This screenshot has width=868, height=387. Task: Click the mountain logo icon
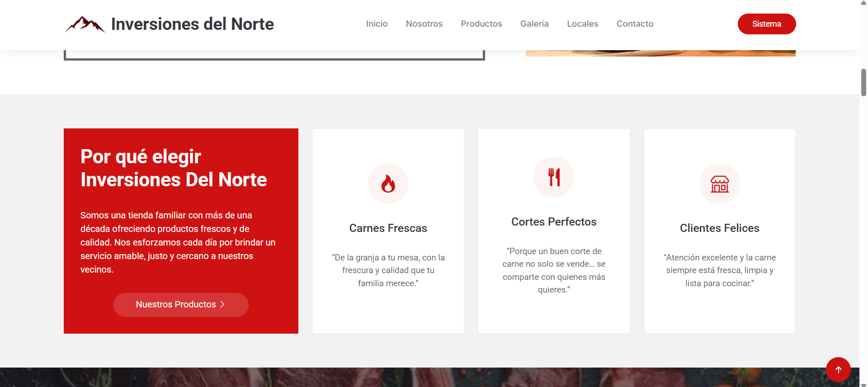click(85, 24)
